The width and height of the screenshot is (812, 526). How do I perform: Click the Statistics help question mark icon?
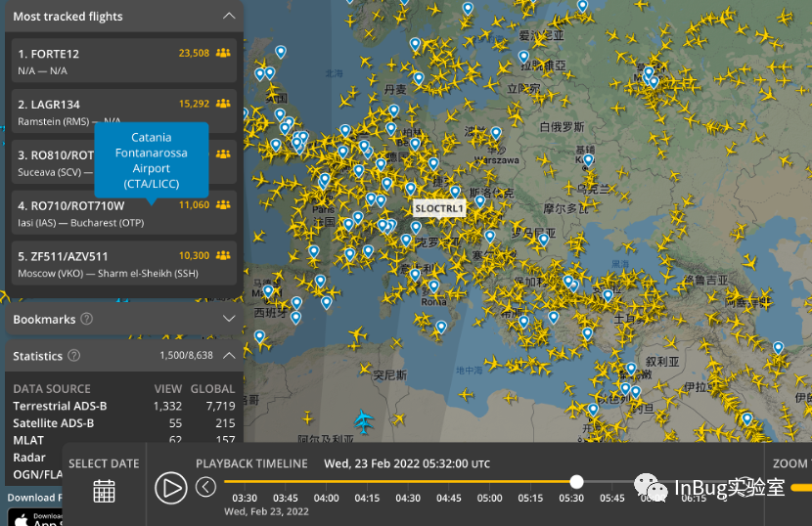[x=74, y=356]
